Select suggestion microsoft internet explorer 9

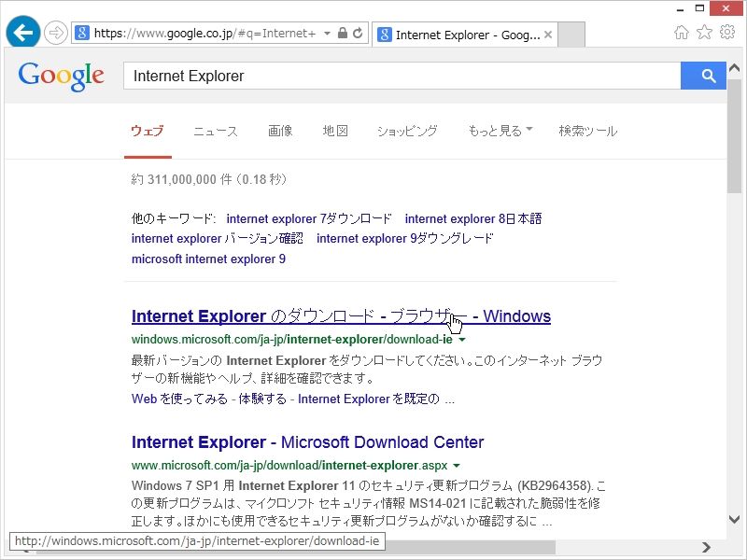[208, 259]
